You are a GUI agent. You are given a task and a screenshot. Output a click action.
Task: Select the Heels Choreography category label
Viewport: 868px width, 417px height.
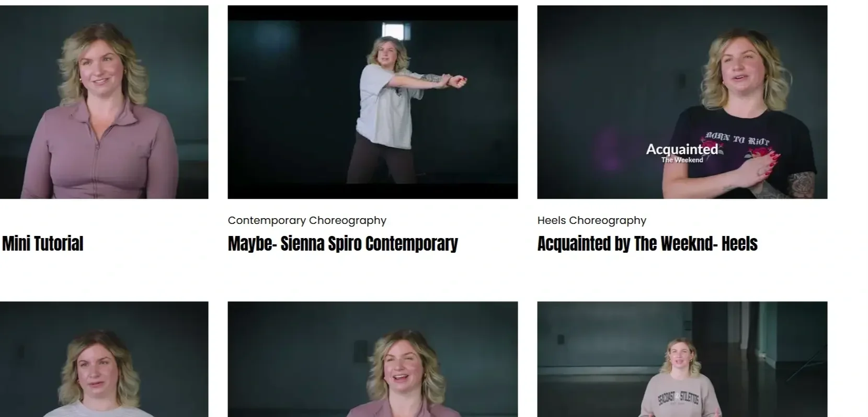pyautogui.click(x=592, y=220)
